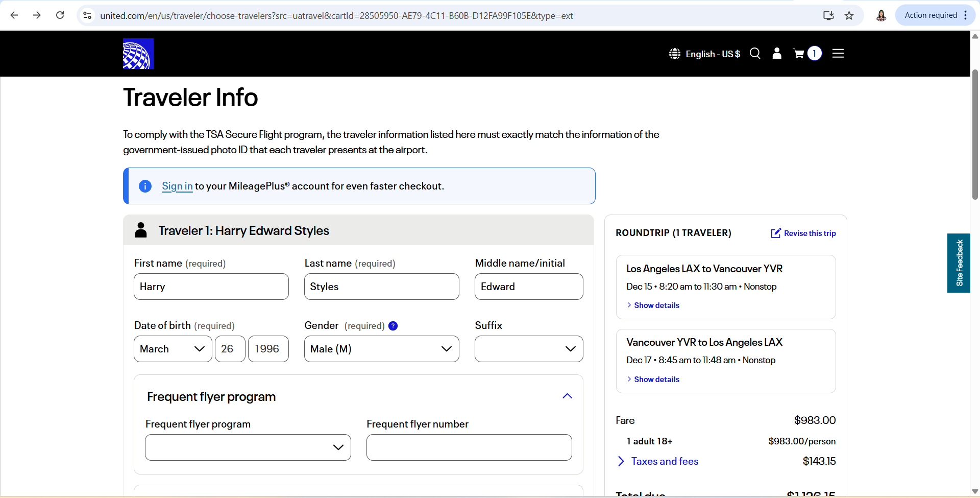Click the account profile icon in header
980x498 pixels.
point(777,54)
